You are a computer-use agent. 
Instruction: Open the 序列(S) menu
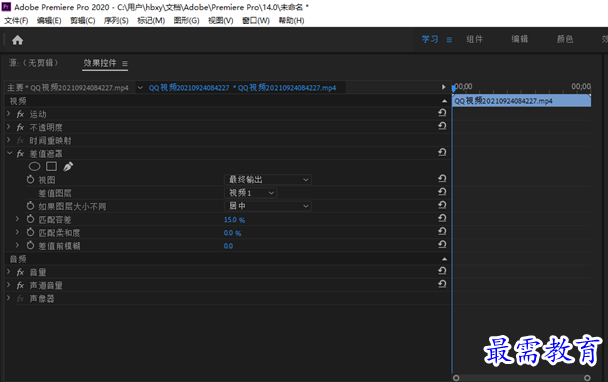pyautogui.click(x=116, y=21)
